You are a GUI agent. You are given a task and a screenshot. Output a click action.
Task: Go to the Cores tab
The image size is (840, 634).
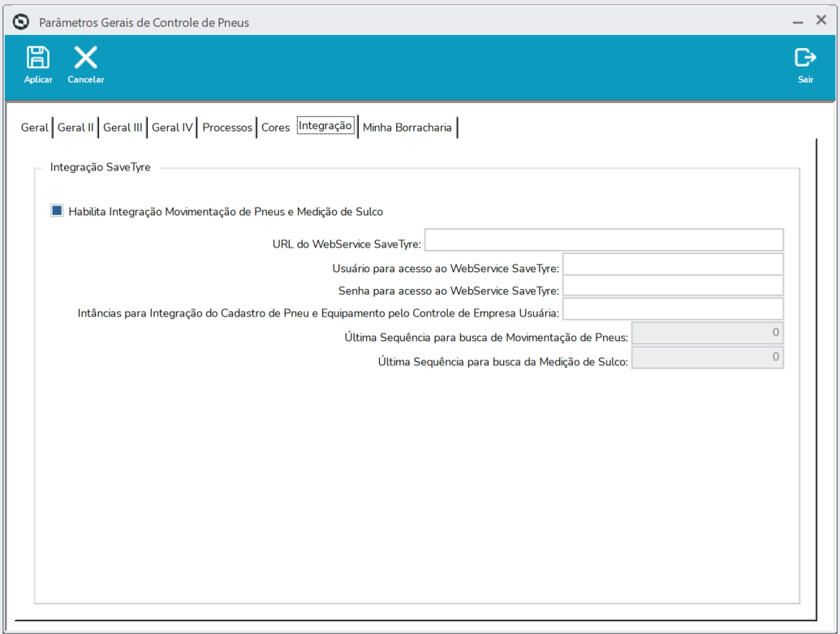[275, 127]
